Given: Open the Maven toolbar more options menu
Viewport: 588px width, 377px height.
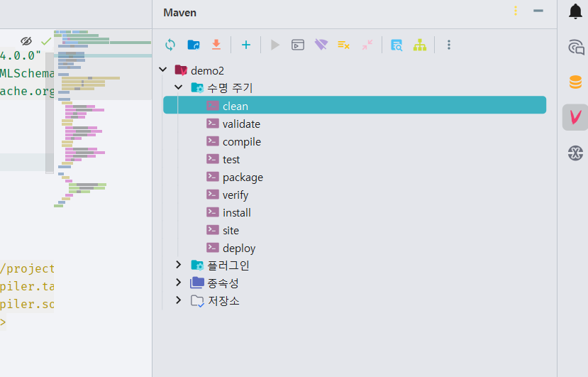Looking at the screenshot, I should coord(449,45).
